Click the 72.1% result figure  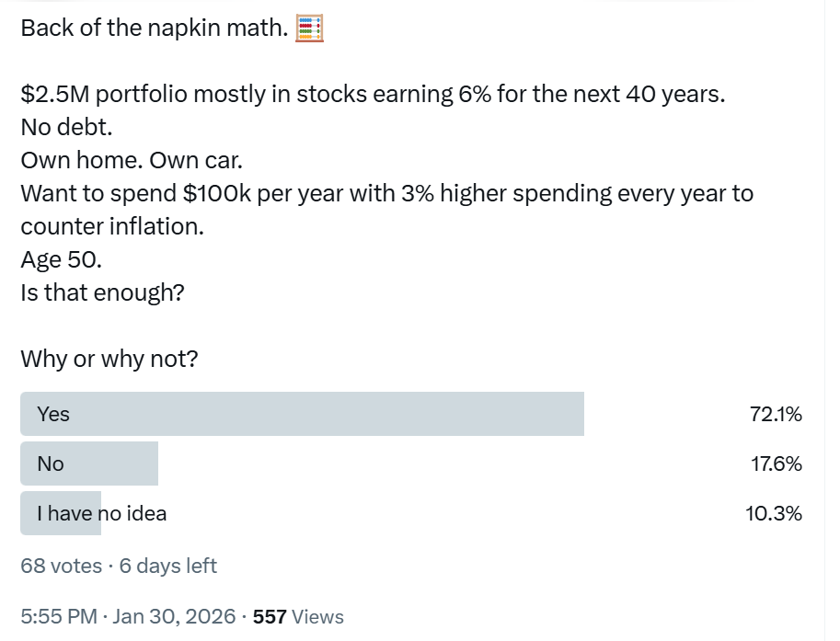tap(776, 415)
